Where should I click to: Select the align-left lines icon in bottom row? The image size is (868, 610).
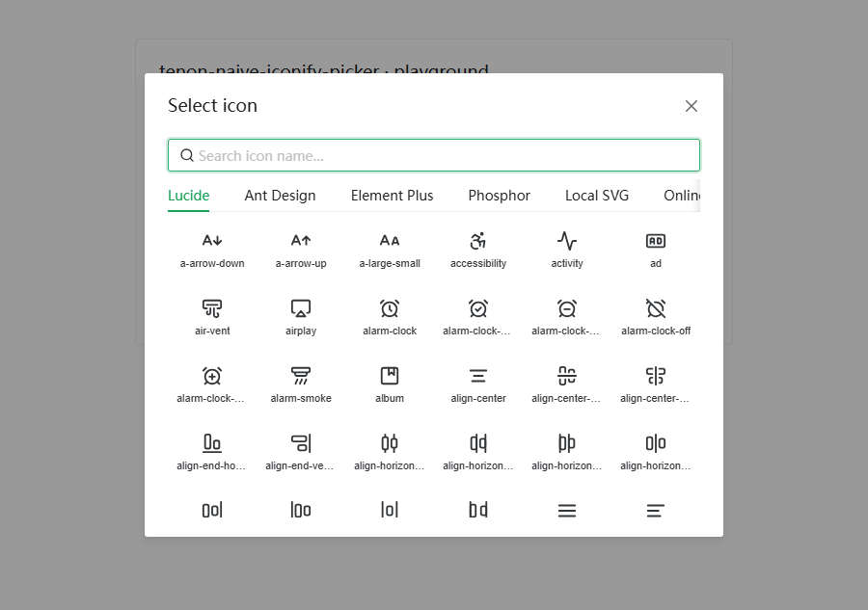[656, 511]
